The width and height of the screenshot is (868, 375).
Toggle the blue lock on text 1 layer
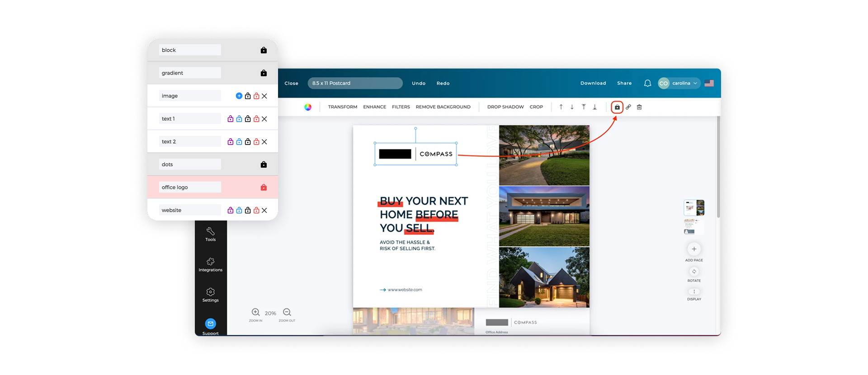tap(239, 119)
